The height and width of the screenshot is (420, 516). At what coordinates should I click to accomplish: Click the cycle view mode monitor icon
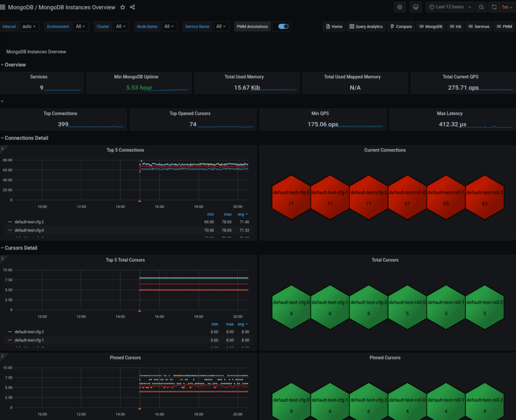415,7
